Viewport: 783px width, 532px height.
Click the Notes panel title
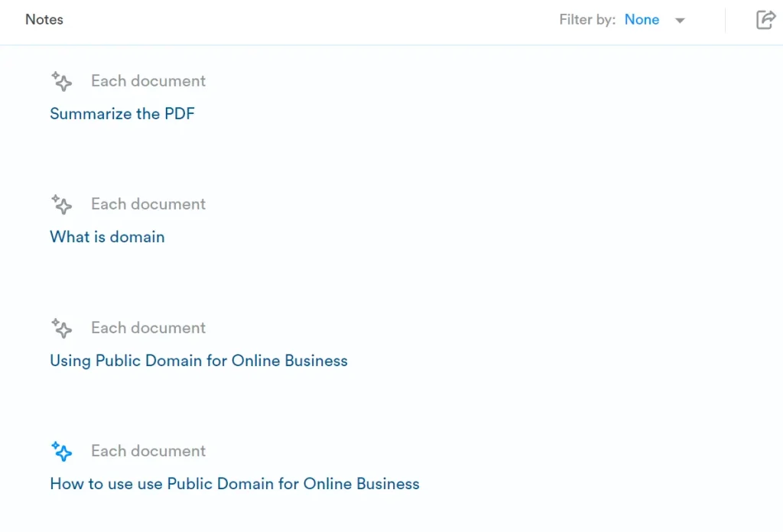pyautogui.click(x=44, y=20)
